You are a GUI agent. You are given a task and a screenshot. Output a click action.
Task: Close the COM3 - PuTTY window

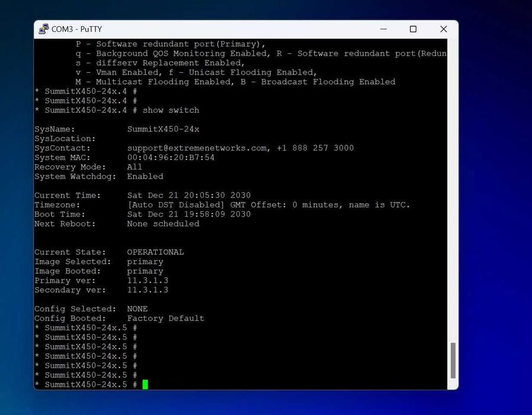click(444, 29)
